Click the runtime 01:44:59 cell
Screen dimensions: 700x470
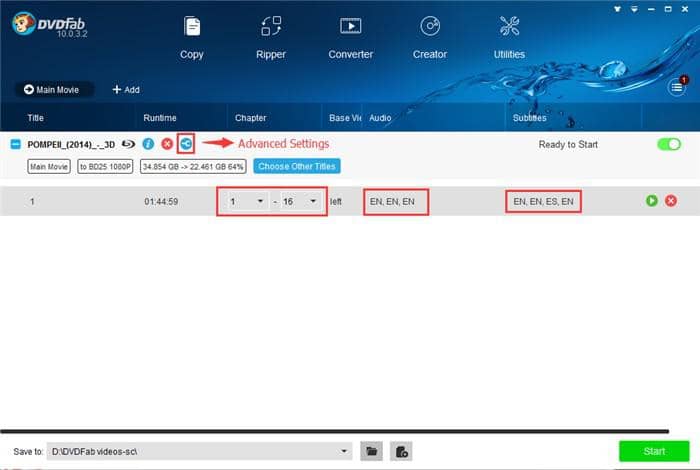coord(161,202)
